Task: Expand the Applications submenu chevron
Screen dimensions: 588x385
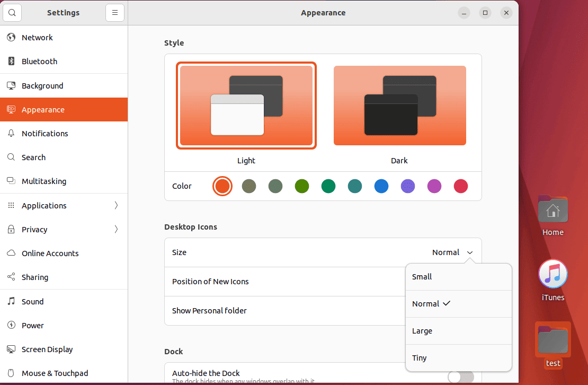Action: pos(116,206)
